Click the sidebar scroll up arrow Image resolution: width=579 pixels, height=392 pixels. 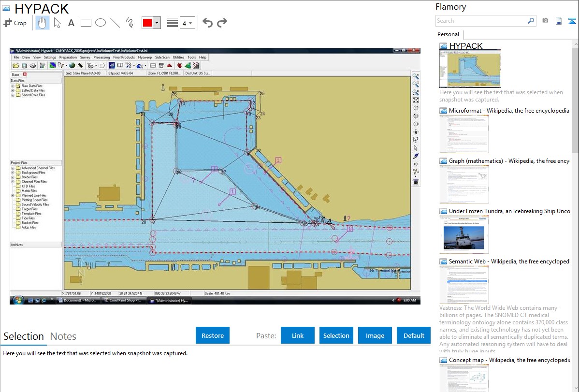click(575, 44)
